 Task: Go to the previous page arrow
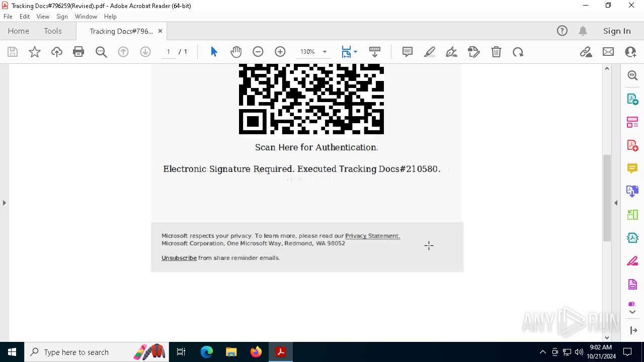[123, 52]
